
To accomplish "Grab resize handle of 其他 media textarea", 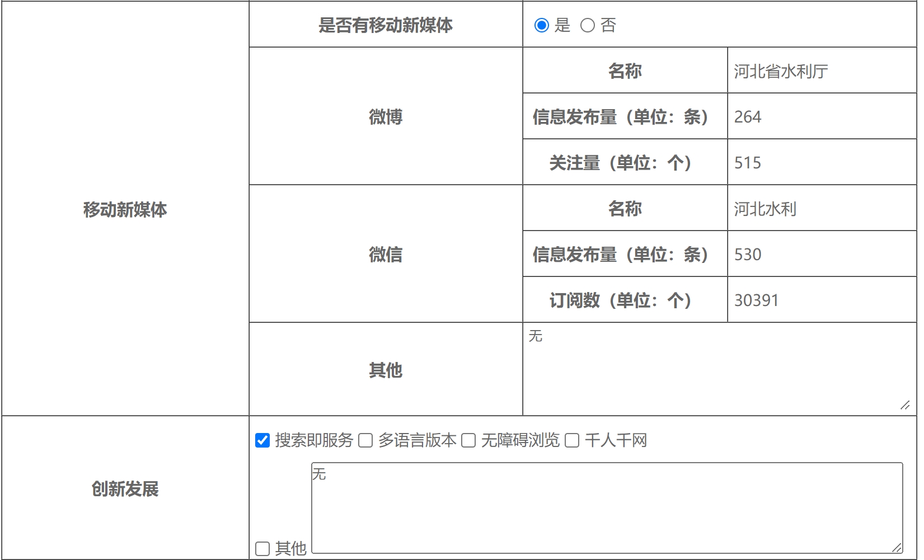I will tap(905, 405).
